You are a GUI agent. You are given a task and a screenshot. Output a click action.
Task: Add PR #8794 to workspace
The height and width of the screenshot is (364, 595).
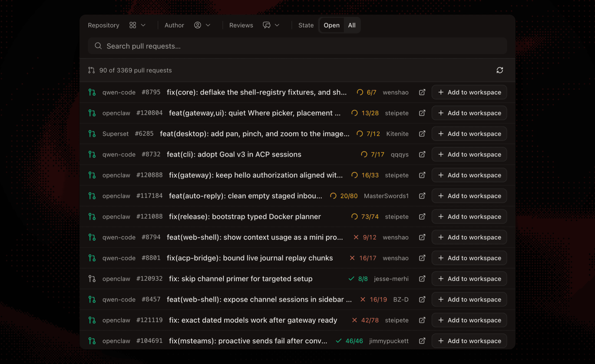[x=469, y=237]
